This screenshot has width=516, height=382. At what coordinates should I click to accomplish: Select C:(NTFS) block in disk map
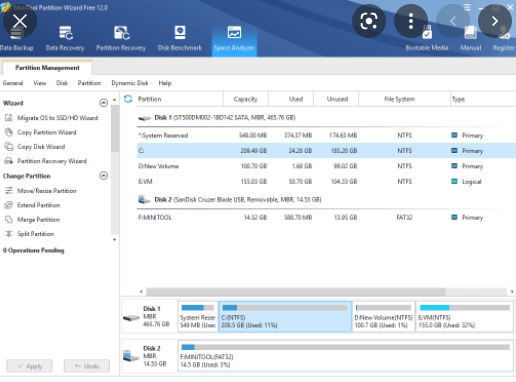click(285, 317)
